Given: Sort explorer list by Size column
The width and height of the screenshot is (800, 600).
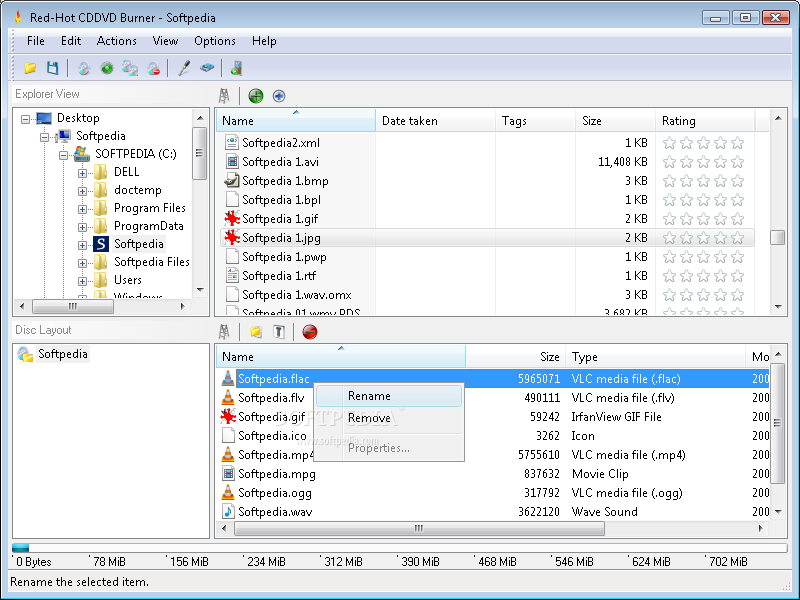Looking at the screenshot, I should tap(615, 121).
